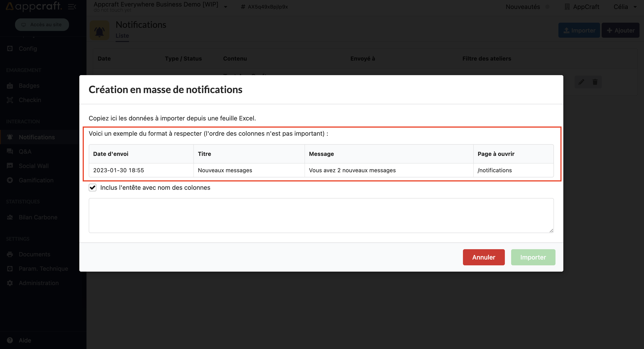Click the Ajouter button in header
644x349 pixels.
[x=620, y=30]
